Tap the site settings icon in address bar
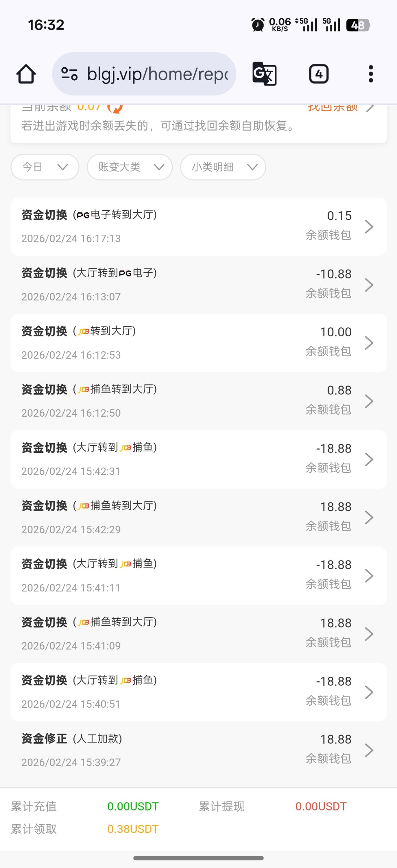Viewport: 397px width, 868px height. pos(69,74)
